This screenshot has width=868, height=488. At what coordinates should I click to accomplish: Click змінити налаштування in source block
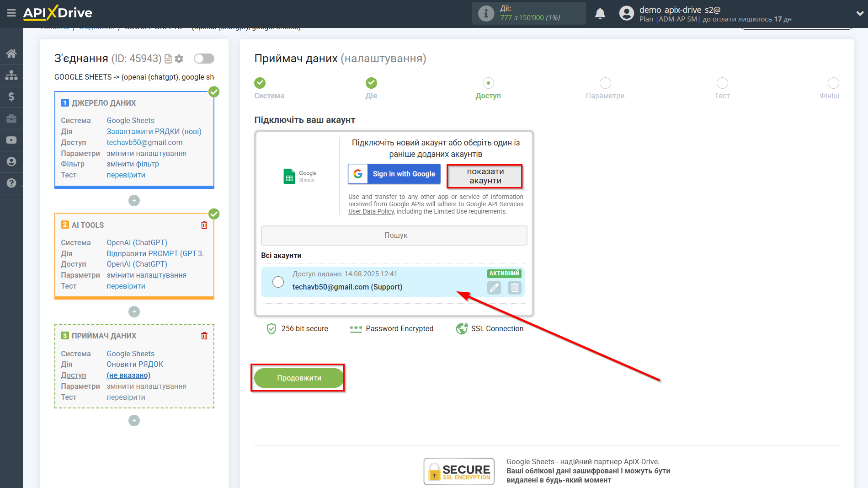point(146,153)
